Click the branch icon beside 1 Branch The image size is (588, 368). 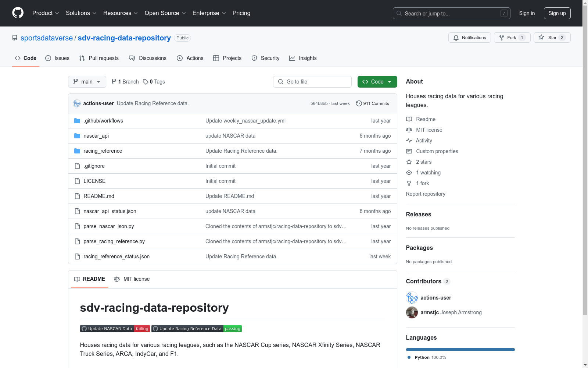[x=114, y=82]
